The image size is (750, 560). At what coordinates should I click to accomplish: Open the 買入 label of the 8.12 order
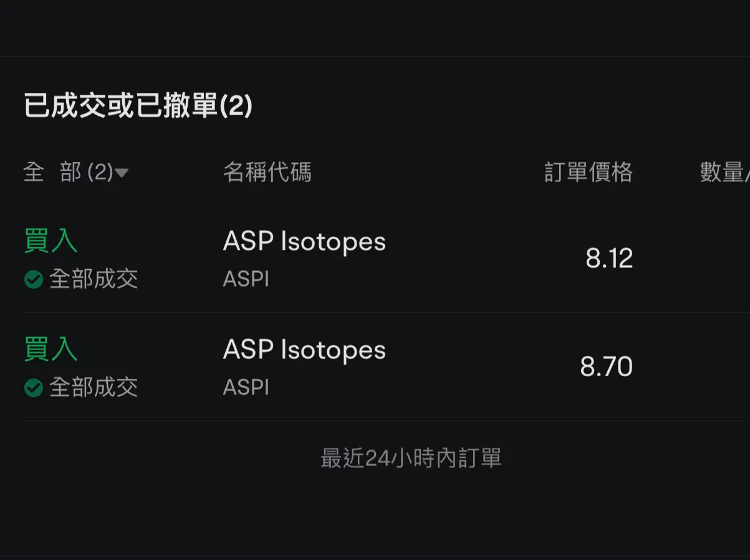tap(50, 241)
